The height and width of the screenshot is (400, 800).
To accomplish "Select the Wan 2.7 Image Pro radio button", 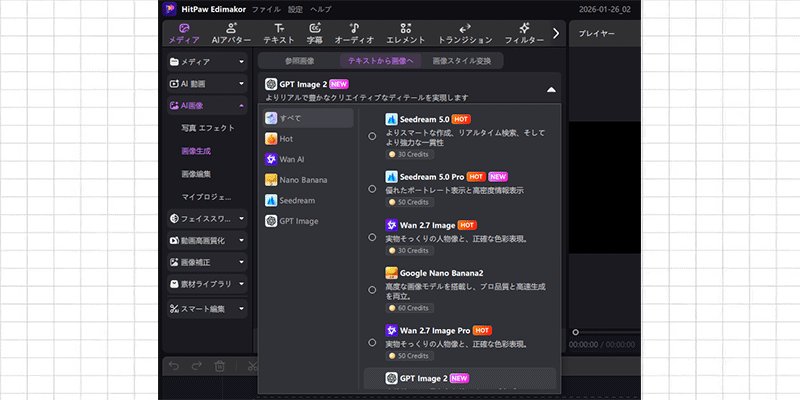I will [x=372, y=342].
